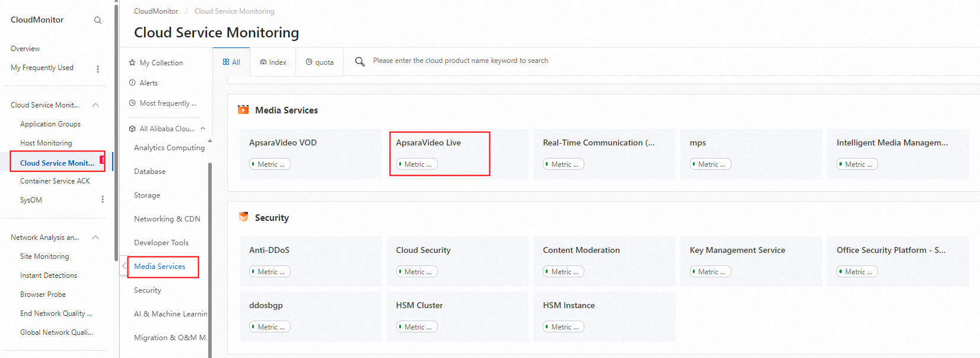
Task: Open Application Groups
Action: click(50, 124)
